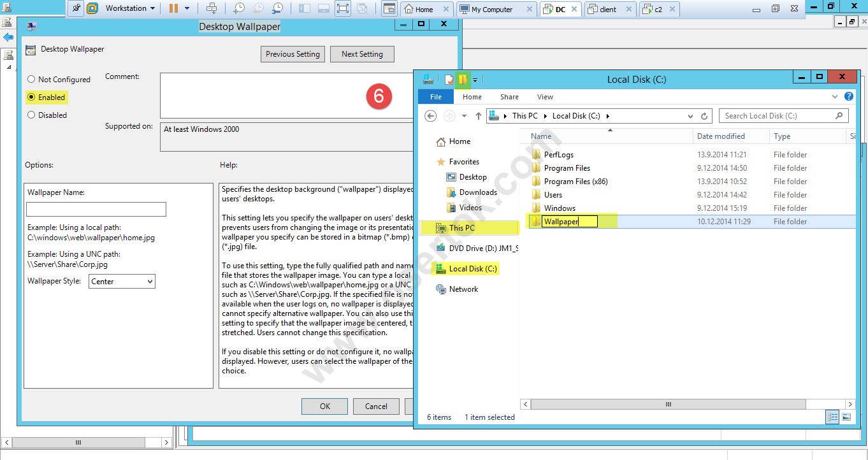The height and width of the screenshot is (460, 868).
Task: Select the Not Configured radio button
Action: click(31, 80)
